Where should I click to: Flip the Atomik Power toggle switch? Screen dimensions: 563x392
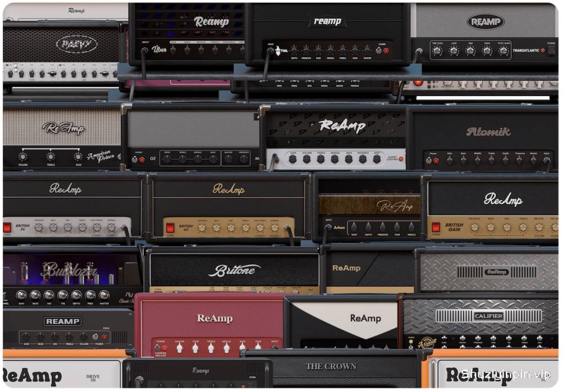(x=428, y=161)
